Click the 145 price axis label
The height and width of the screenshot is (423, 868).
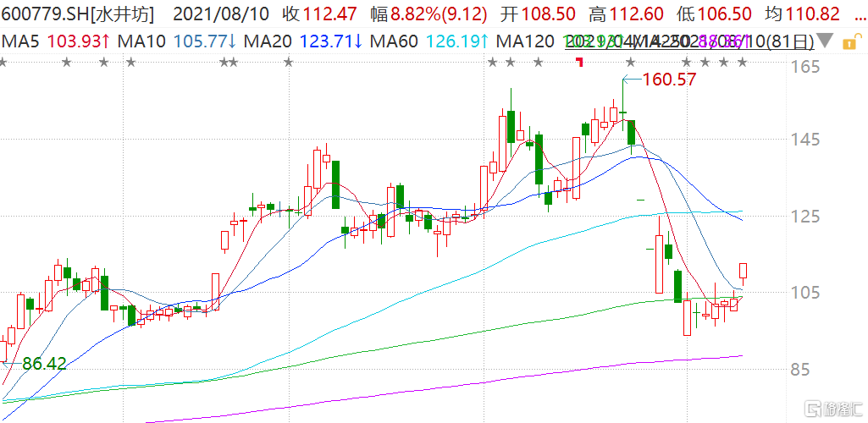pyautogui.click(x=803, y=140)
